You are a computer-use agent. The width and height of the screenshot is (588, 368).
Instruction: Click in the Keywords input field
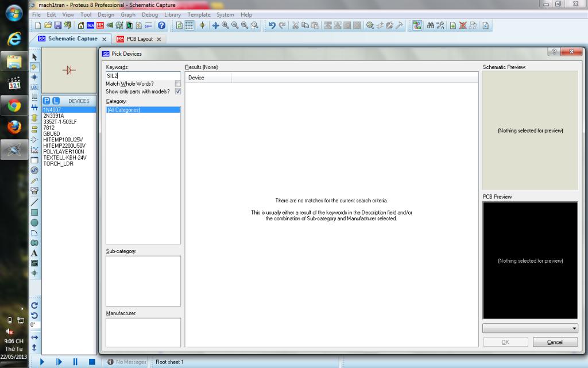click(143, 75)
